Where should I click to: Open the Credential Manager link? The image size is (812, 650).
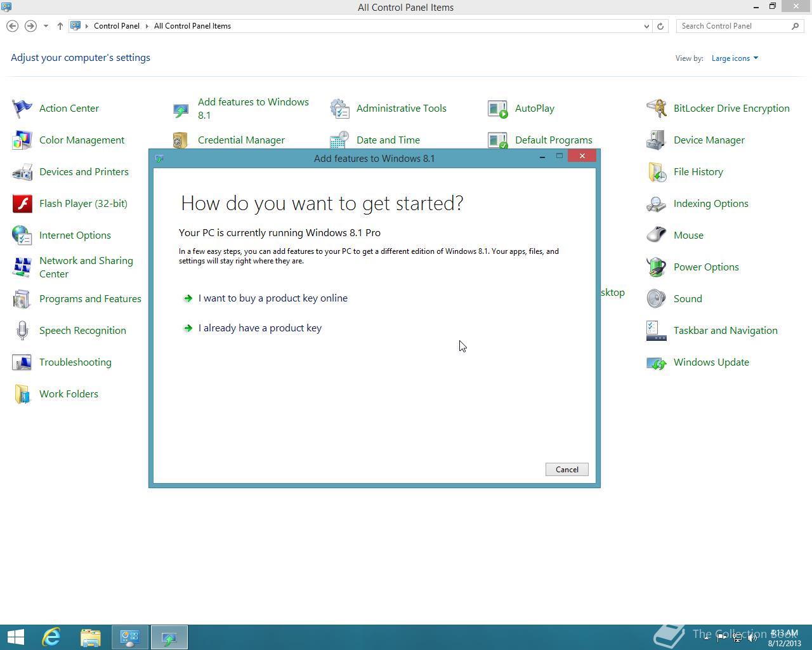241,140
